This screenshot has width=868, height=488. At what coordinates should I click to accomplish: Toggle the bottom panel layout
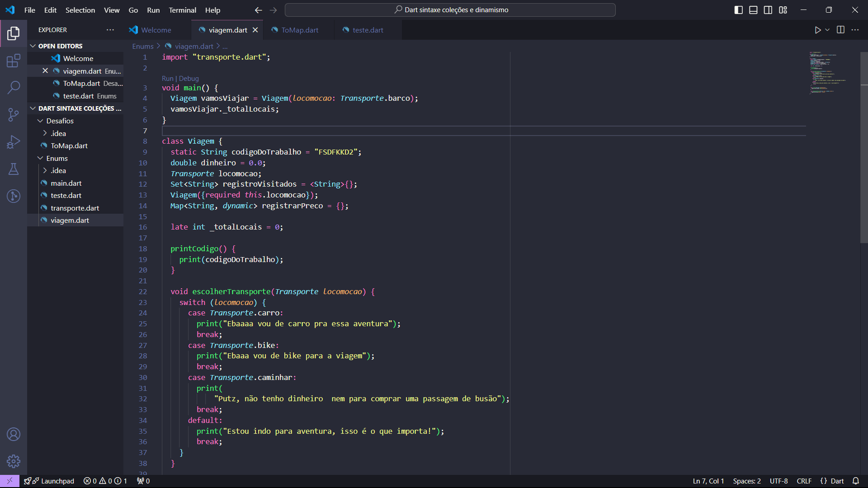pos(753,10)
